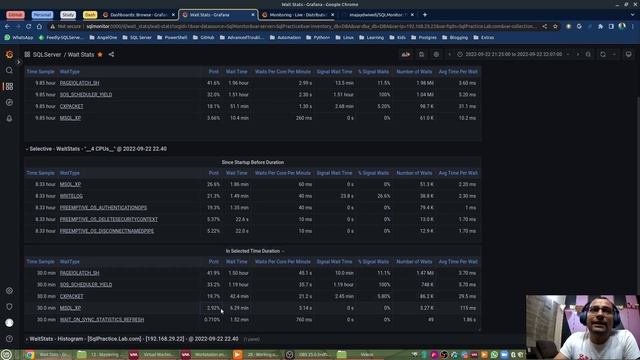Open the time range picker

[513, 54]
